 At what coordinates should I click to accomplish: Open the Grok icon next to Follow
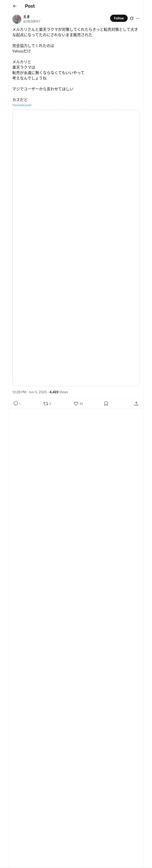pyautogui.click(x=132, y=18)
